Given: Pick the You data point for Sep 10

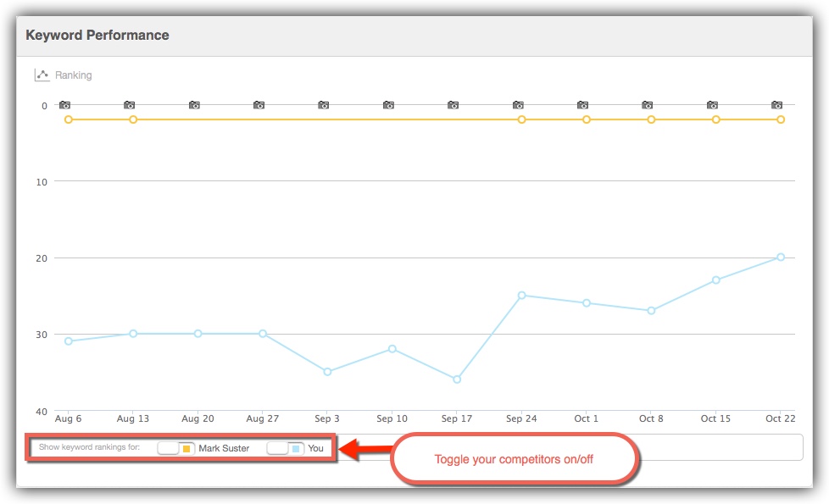Looking at the screenshot, I should pyautogui.click(x=392, y=349).
